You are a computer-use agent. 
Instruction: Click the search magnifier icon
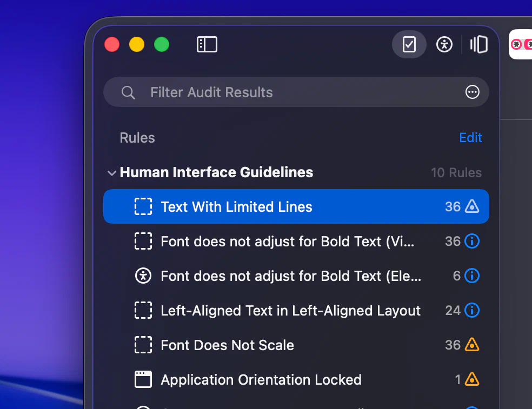point(128,92)
